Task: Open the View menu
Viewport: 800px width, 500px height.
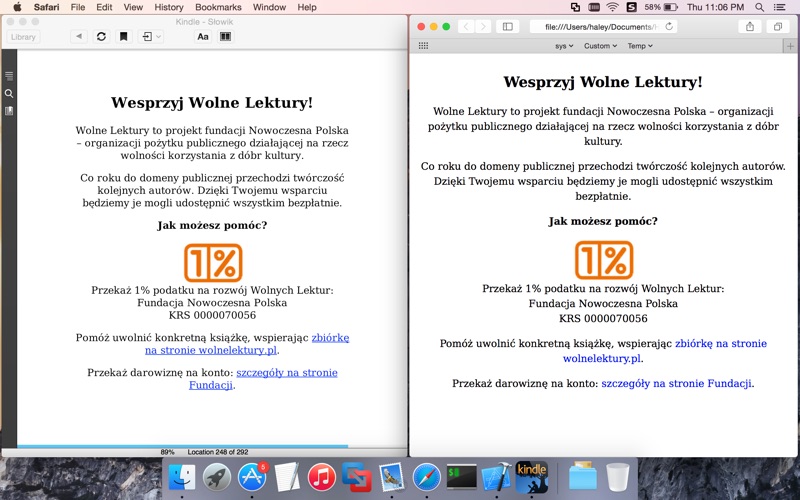Action: click(x=133, y=7)
